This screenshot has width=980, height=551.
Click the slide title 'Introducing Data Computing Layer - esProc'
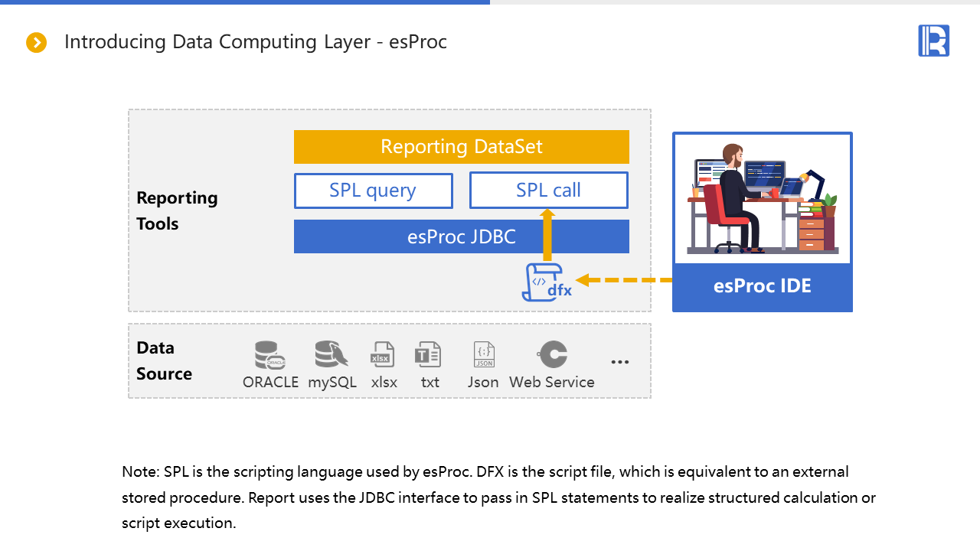tap(256, 41)
